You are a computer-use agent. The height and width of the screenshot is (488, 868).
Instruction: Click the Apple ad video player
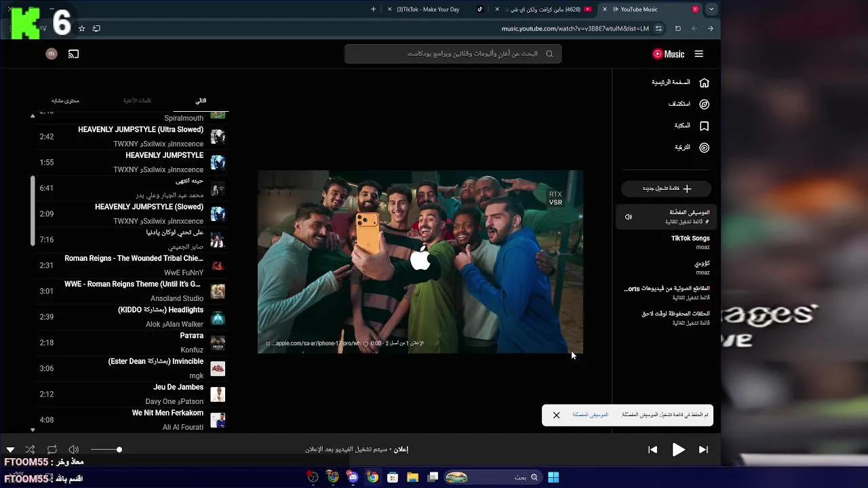[x=420, y=262]
